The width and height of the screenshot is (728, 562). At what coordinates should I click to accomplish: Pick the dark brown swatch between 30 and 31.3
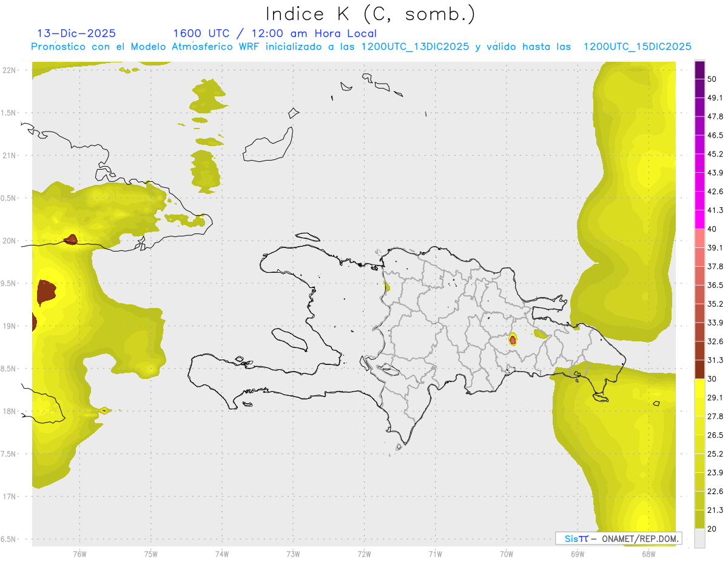(699, 369)
